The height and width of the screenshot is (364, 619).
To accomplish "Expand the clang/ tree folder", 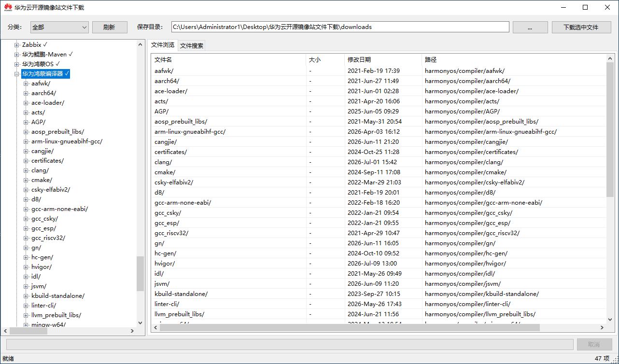I will point(27,170).
